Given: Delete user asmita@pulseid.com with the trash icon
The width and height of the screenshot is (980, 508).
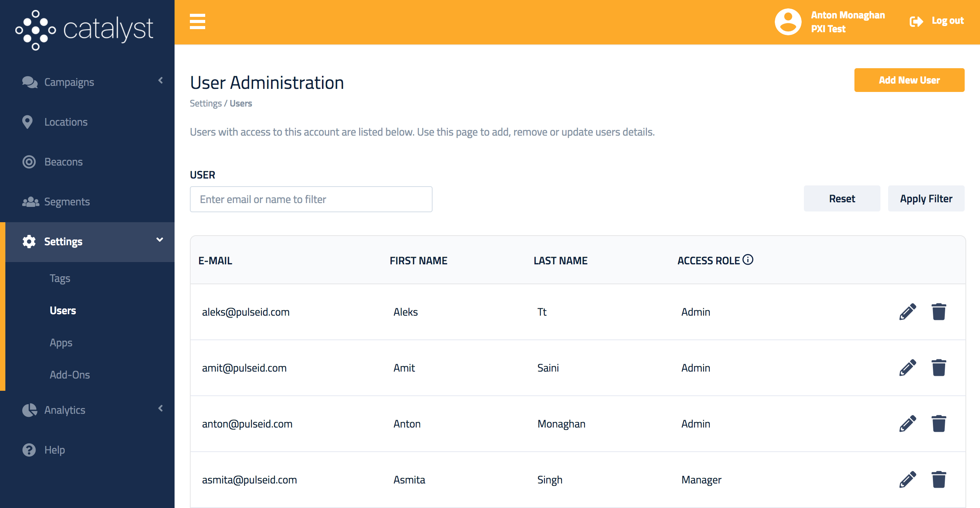Looking at the screenshot, I should [x=939, y=480].
